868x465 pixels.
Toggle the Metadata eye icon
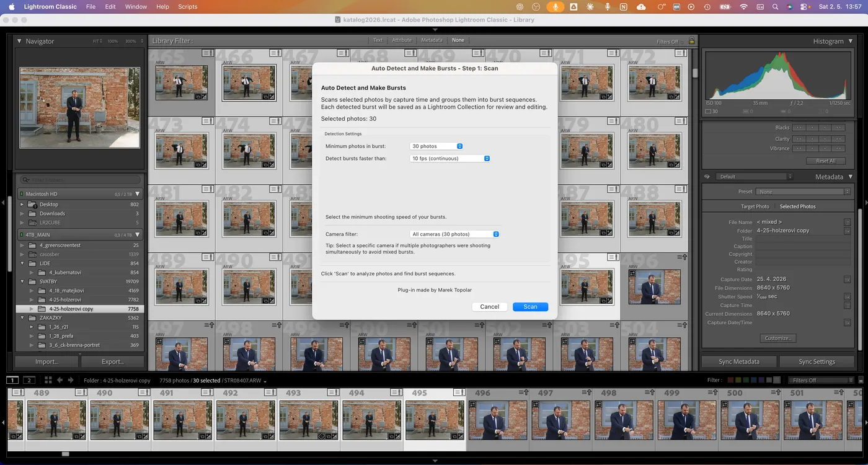tap(707, 177)
